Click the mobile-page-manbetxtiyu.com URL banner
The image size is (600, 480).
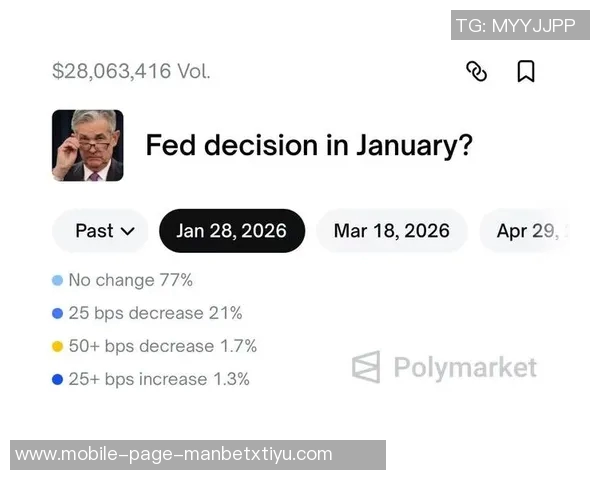click(174, 454)
